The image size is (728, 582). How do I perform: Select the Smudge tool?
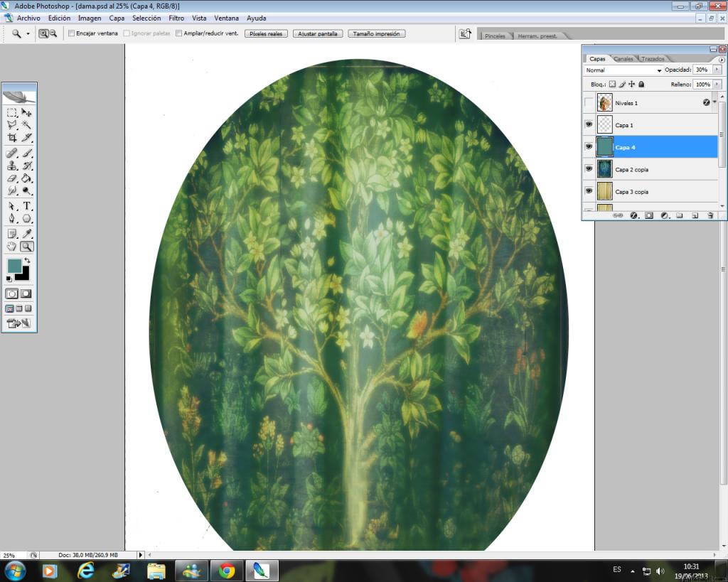[12, 190]
